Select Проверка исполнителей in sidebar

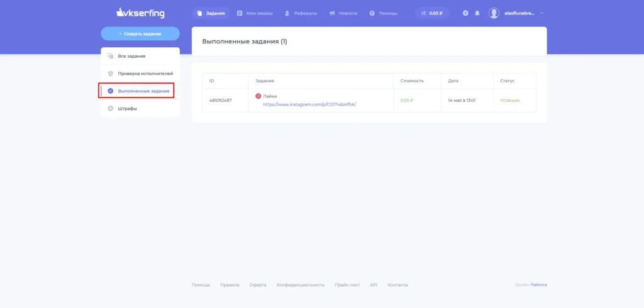pyautogui.click(x=140, y=74)
